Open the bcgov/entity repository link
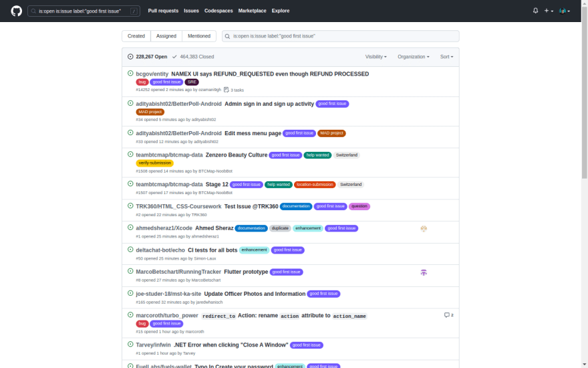The image size is (588, 368). 152,74
